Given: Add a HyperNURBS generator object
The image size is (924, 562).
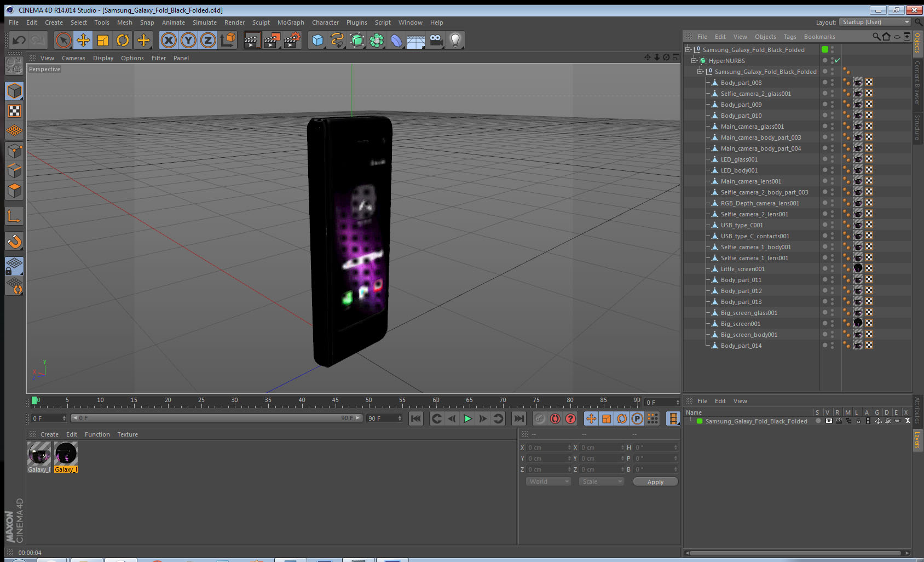Looking at the screenshot, I should (357, 40).
